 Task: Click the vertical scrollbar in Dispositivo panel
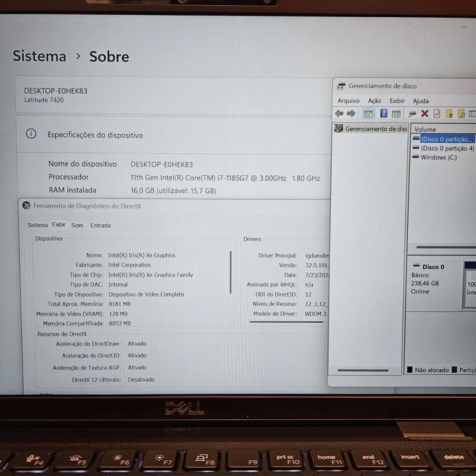(231, 272)
